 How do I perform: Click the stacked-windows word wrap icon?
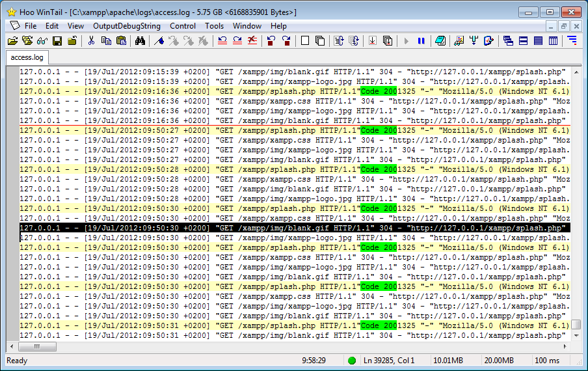354,40
